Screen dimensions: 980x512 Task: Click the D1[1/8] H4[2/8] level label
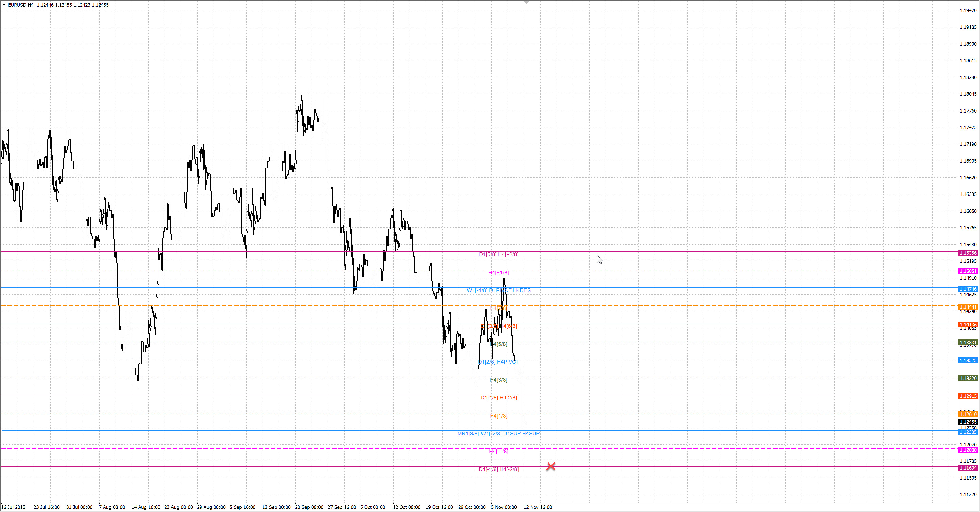tap(498, 397)
